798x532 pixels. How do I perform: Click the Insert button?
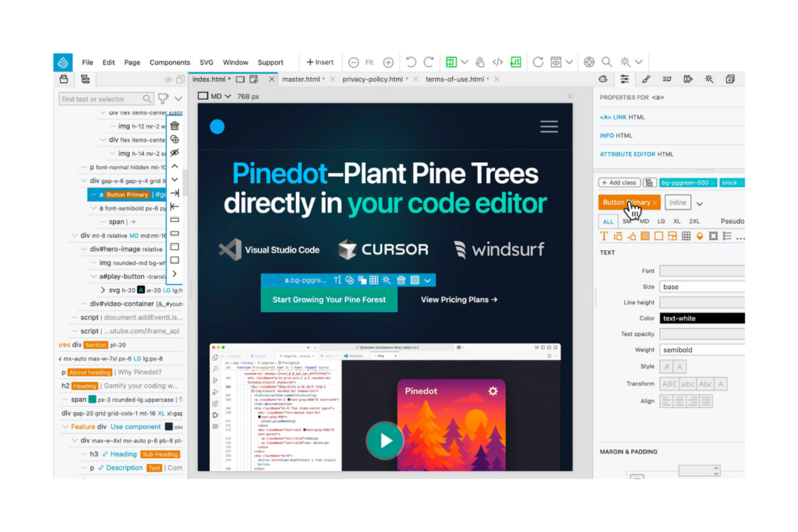(x=320, y=62)
